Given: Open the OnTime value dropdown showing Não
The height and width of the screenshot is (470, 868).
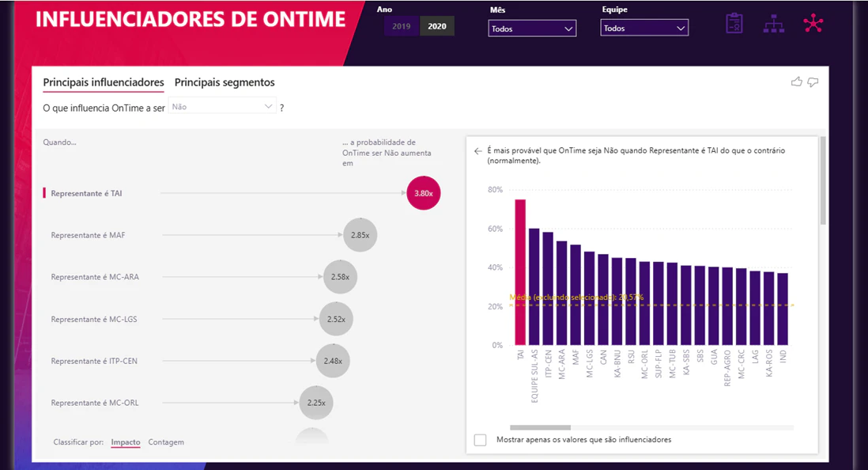Looking at the screenshot, I should (223, 106).
